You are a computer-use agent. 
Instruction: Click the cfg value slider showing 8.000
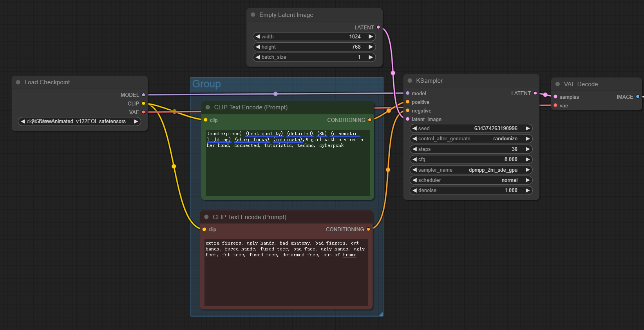click(x=471, y=160)
